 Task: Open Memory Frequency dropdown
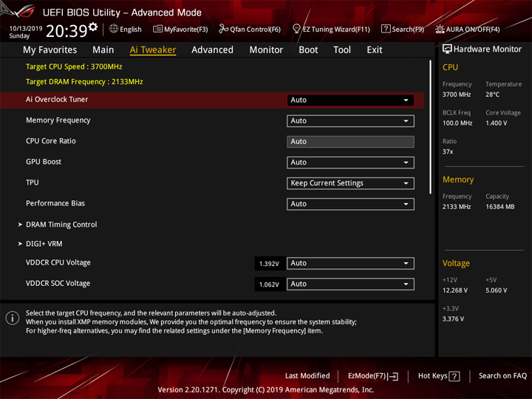[350, 120]
